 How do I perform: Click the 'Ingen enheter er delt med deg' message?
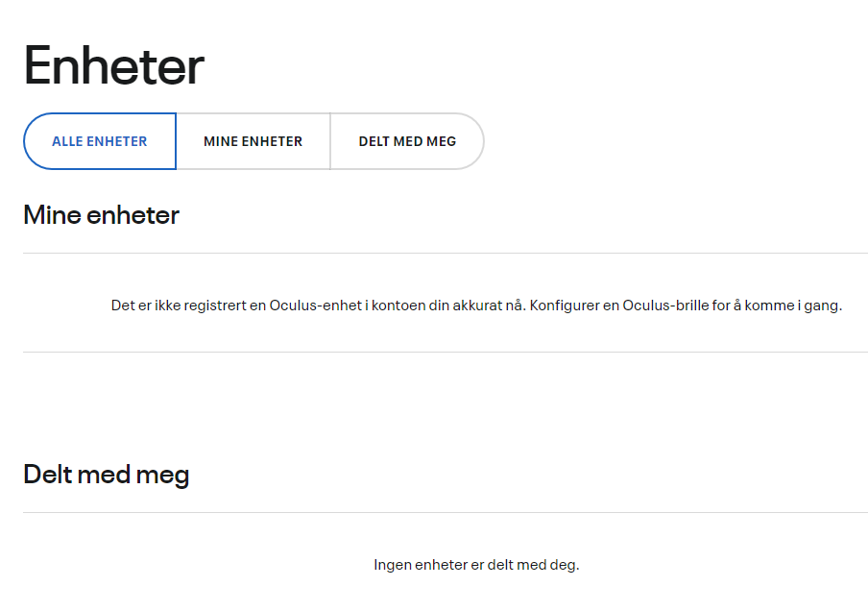pyautogui.click(x=476, y=565)
